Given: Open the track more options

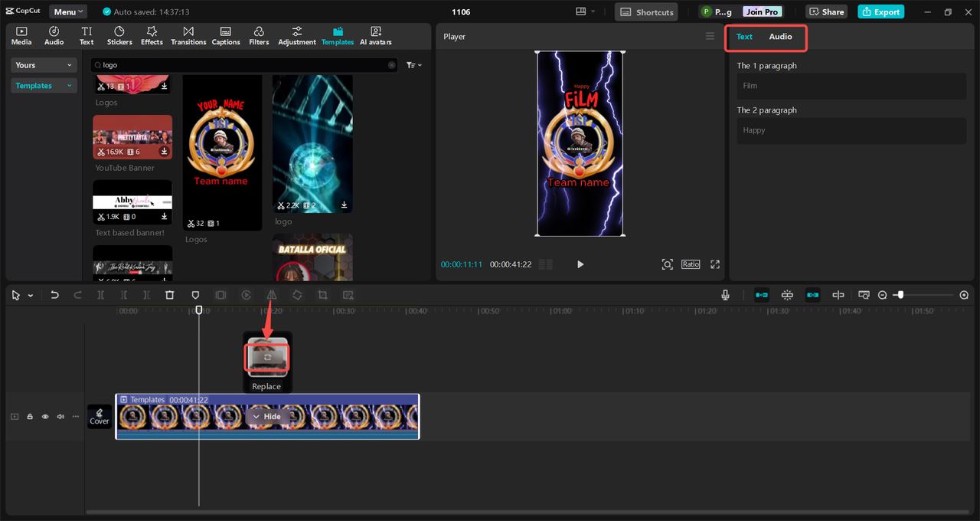Looking at the screenshot, I should (x=75, y=417).
